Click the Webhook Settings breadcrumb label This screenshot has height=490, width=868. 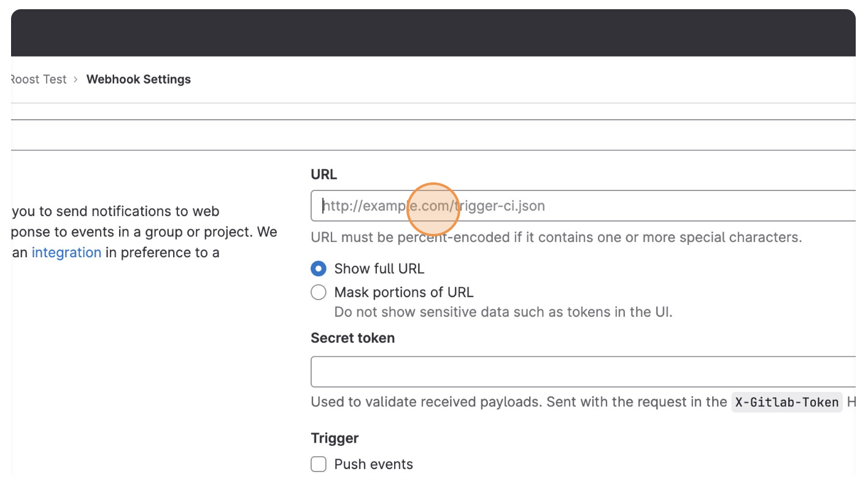138,79
